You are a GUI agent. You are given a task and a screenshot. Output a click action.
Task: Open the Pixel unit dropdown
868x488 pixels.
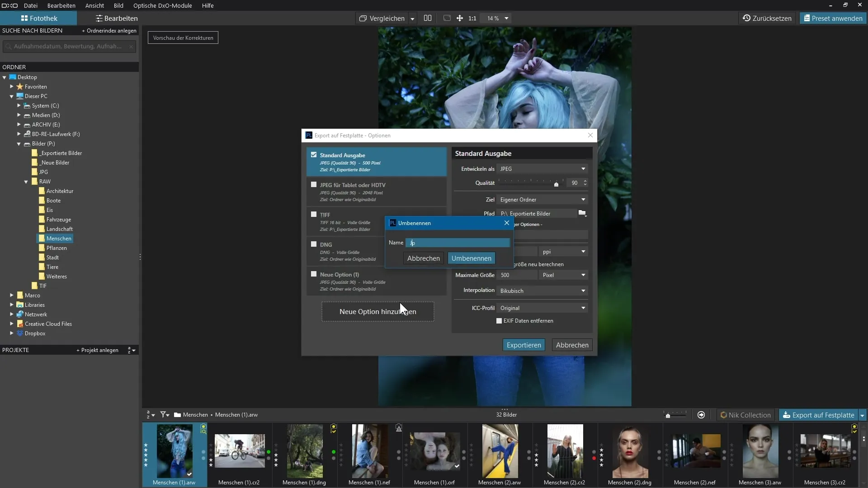[563, 275]
